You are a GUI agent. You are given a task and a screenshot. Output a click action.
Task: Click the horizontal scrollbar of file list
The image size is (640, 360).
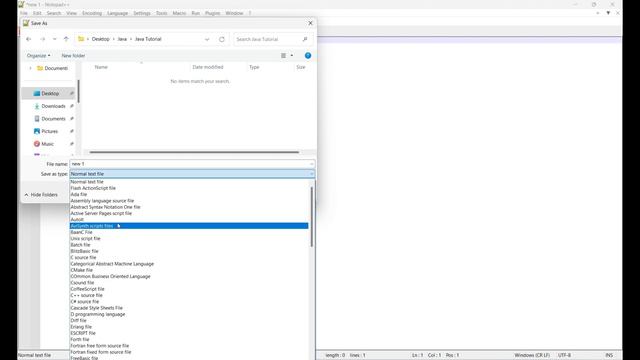[x=194, y=152]
